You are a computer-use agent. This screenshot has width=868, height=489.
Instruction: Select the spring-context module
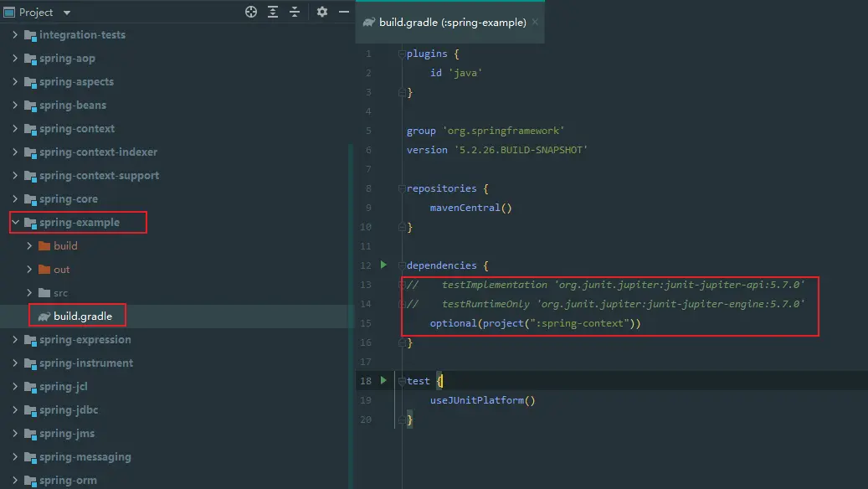tap(76, 129)
